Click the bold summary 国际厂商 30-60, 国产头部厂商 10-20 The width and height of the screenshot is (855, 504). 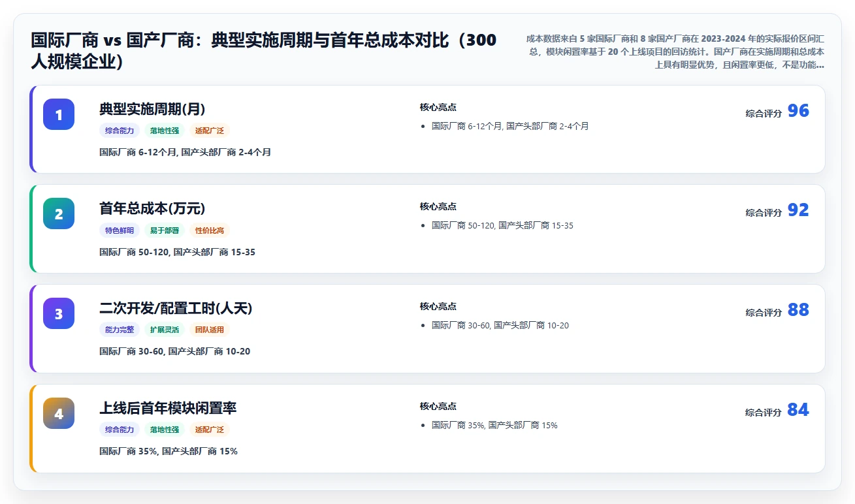[174, 351]
